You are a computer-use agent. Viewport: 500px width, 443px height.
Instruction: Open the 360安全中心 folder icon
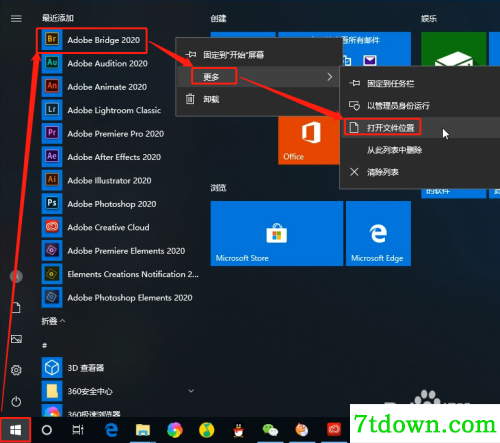pyautogui.click(x=52, y=391)
